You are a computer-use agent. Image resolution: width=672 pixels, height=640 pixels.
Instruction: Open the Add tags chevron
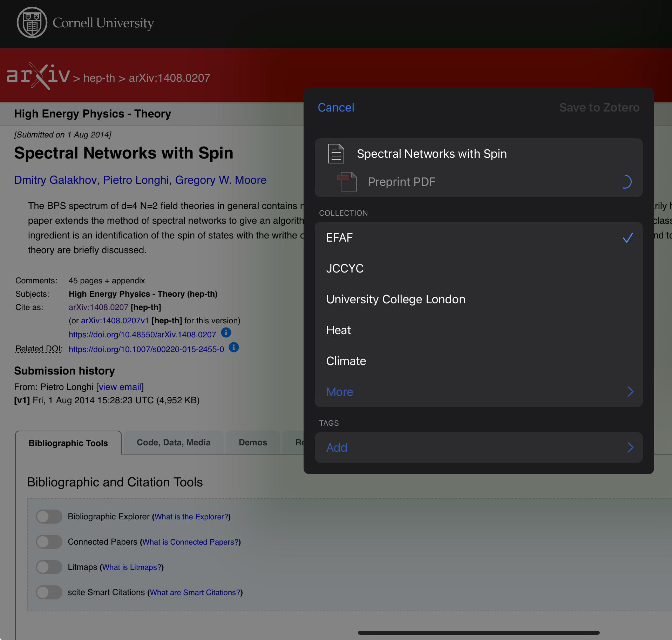tap(630, 447)
